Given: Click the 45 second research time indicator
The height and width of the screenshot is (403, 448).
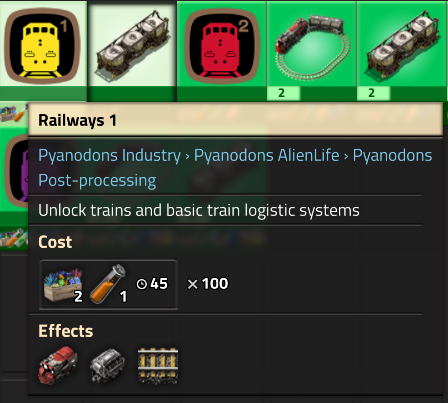Looking at the screenshot, I should [x=152, y=284].
